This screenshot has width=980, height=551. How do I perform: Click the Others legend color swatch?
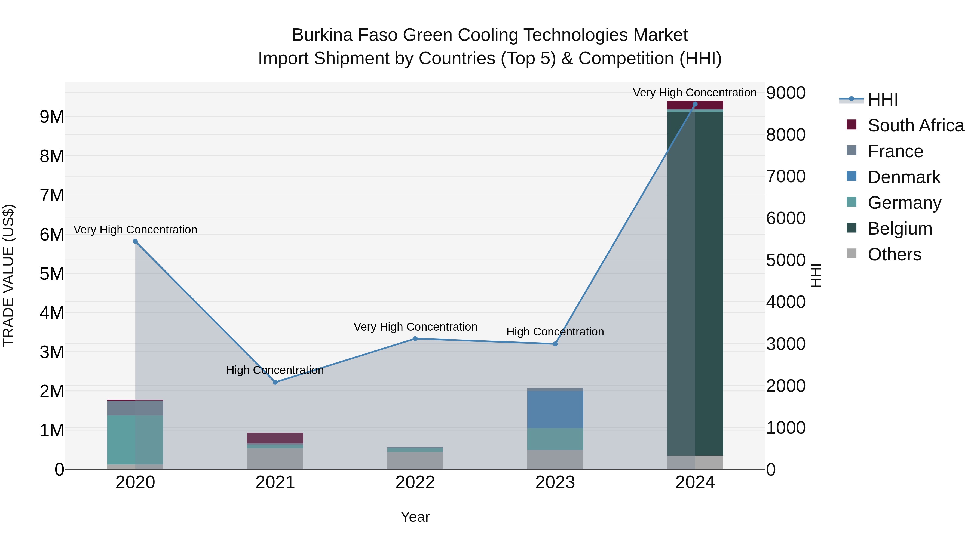(x=852, y=254)
